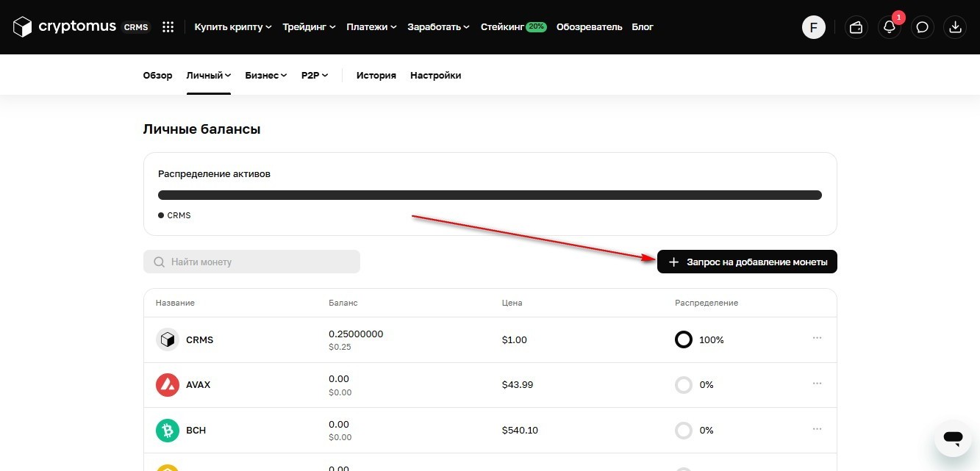Open notifications bell

click(890, 27)
